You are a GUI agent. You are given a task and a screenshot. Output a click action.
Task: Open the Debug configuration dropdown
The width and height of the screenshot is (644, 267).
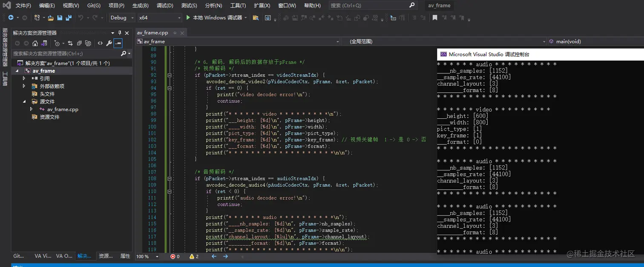point(122,18)
